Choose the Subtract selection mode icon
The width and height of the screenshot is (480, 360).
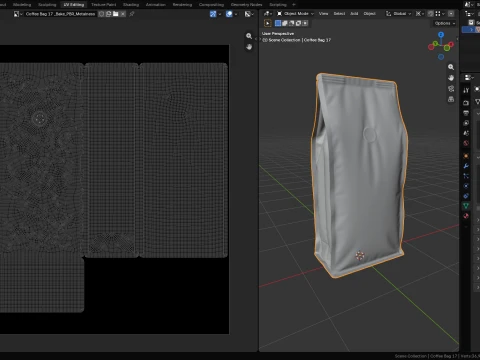pyautogui.click(x=292, y=23)
